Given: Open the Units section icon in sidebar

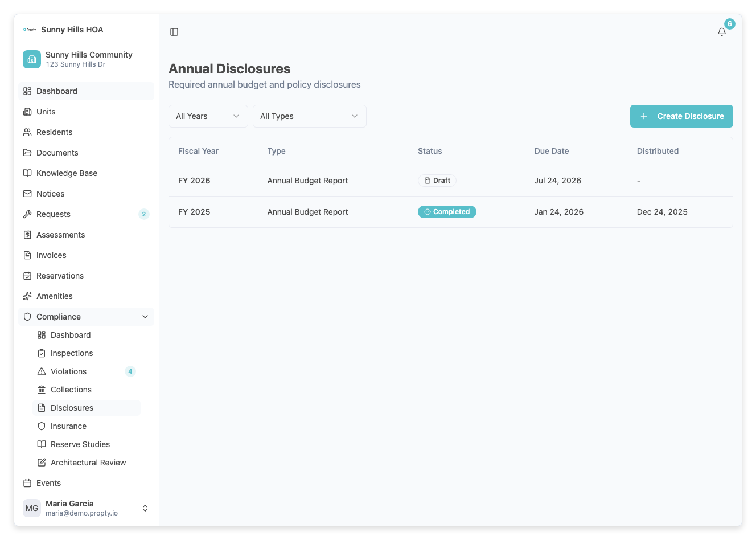Looking at the screenshot, I should coord(27,112).
